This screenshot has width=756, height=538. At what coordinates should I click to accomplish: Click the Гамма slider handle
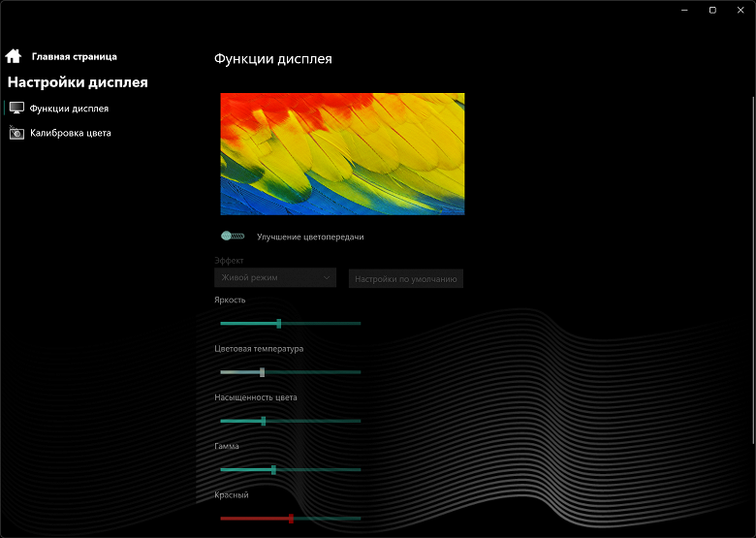(273, 469)
